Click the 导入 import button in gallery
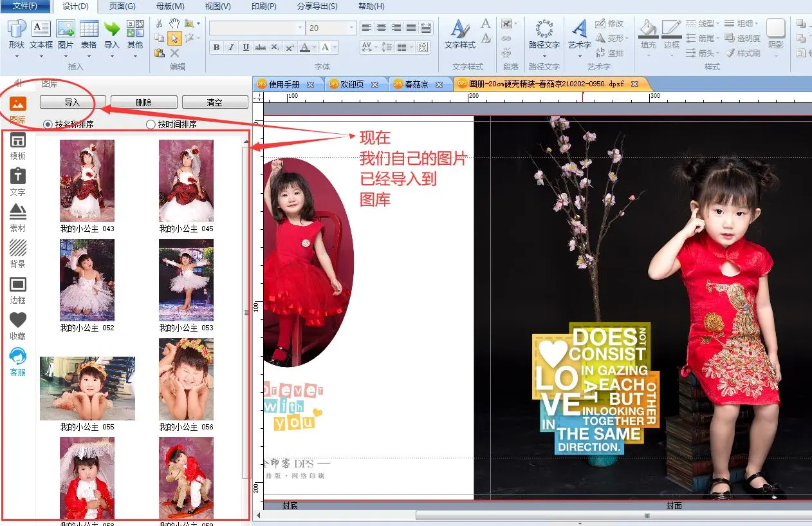This screenshot has height=526, width=812. point(72,102)
